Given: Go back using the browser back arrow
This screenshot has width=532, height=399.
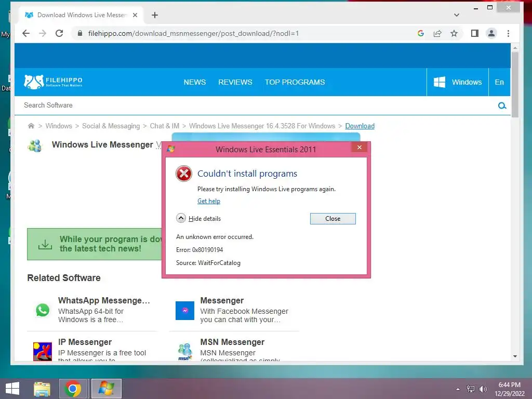Looking at the screenshot, I should click(26, 33).
